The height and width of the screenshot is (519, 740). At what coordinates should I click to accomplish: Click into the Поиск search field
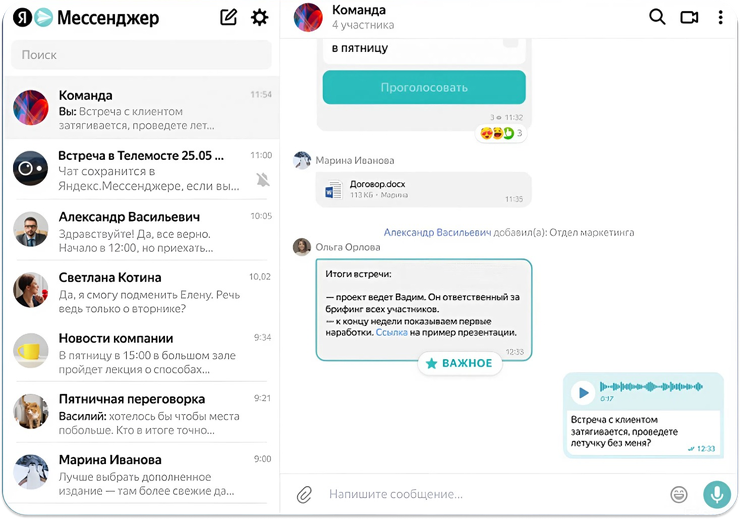tap(141, 55)
